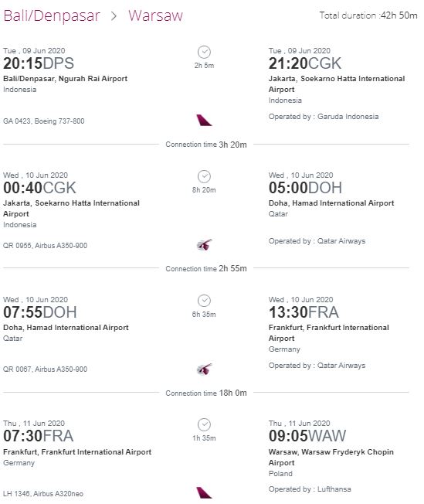Click the checkmark icon above 6h 35m
Image resolution: width=424 pixels, height=504 pixels.
(x=204, y=301)
